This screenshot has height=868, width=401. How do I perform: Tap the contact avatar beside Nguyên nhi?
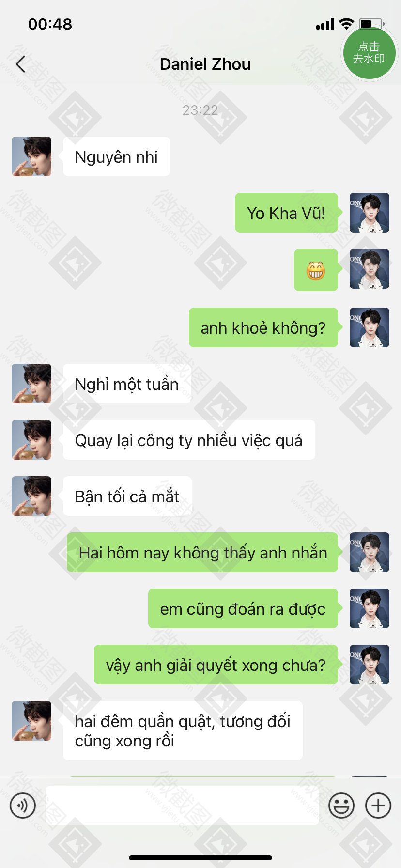[x=31, y=156]
